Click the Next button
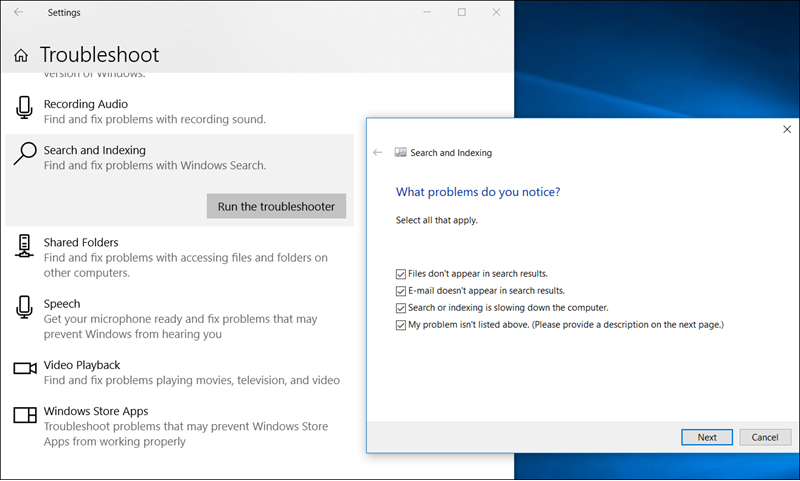The width and height of the screenshot is (800, 481). (x=707, y=437)
